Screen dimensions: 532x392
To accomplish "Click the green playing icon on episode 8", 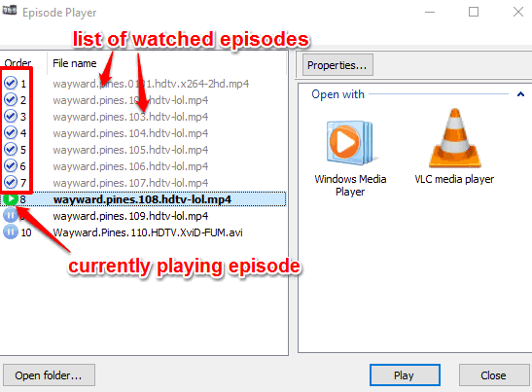I will tap(11, 198).
